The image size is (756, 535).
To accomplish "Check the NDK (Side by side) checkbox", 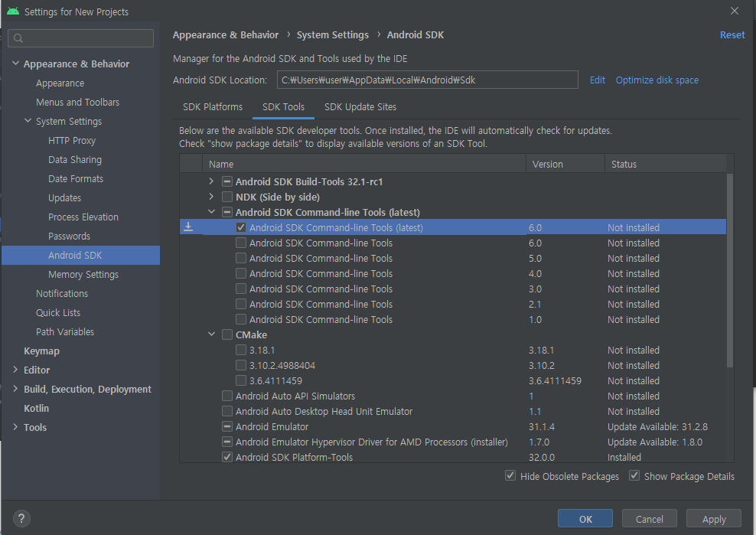I will [x=227, y=197].
